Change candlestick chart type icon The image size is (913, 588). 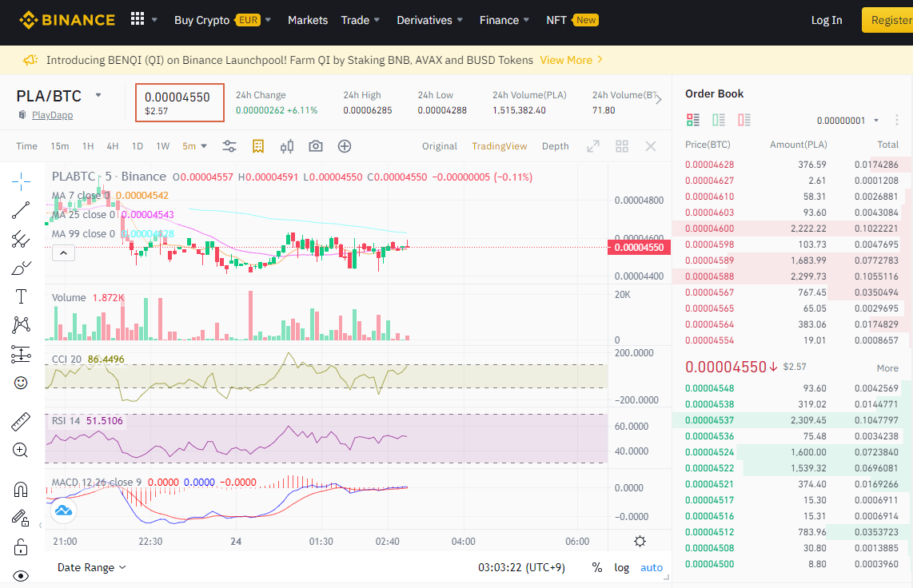point(286,146)
